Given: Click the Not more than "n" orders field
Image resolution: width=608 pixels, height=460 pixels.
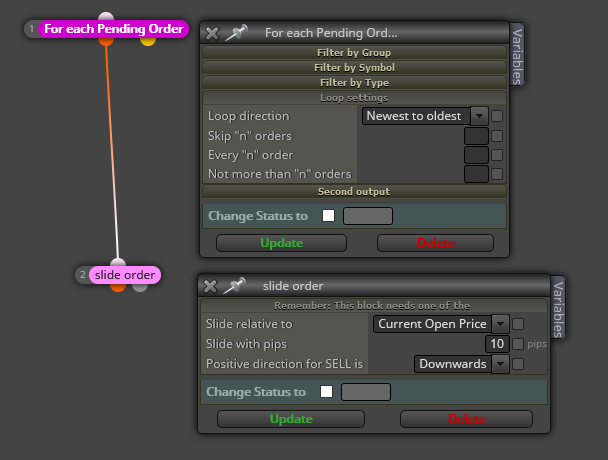Looking at the screenshot, I should point(476,174).
